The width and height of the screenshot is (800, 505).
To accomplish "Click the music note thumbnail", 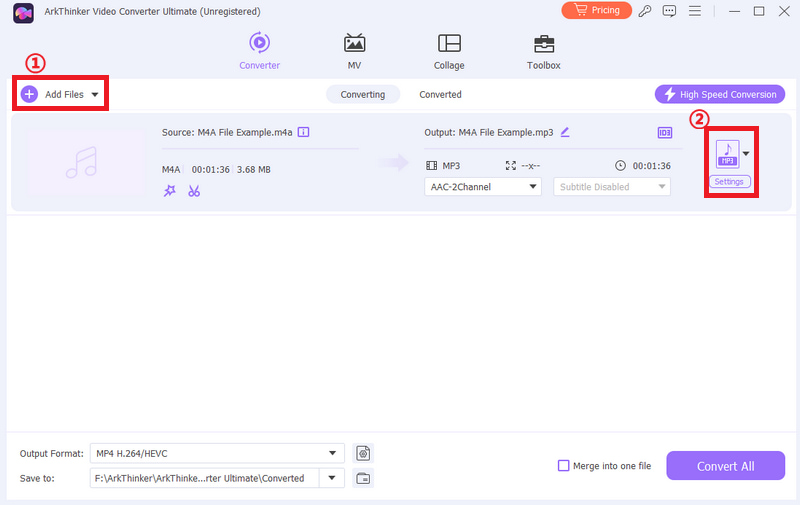I will click(x=86, y=162).
